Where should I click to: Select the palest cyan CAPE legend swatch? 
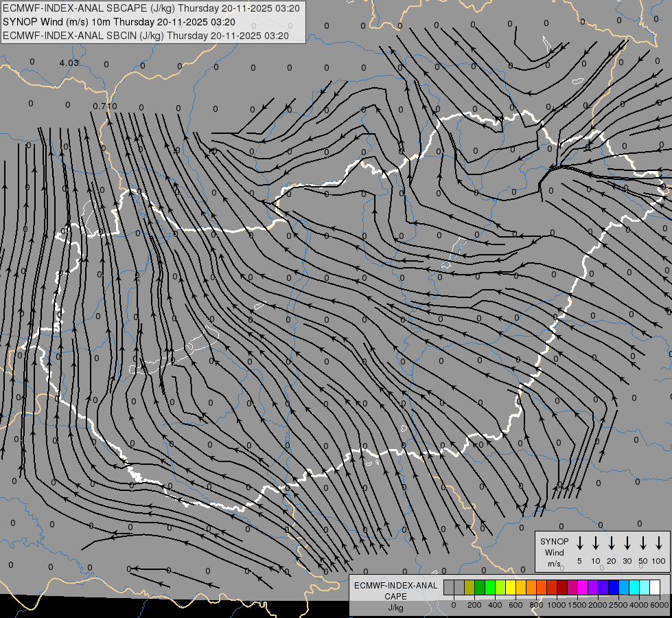point(645,587)
